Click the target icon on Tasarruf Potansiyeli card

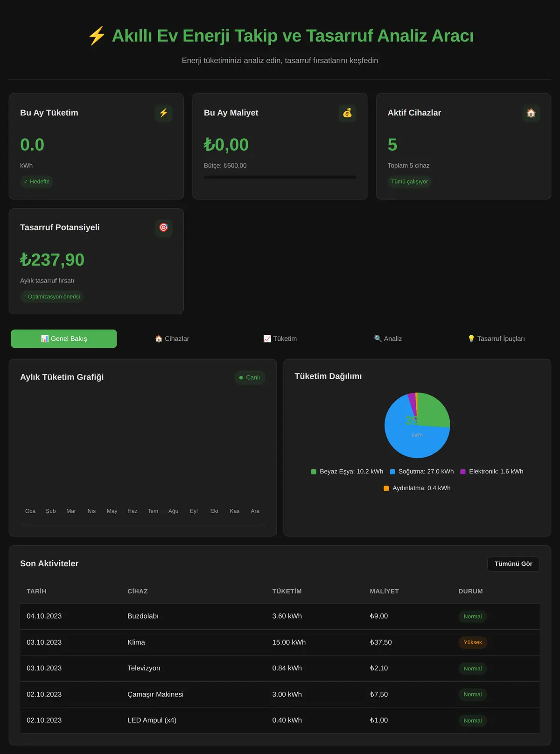(163, 228)
